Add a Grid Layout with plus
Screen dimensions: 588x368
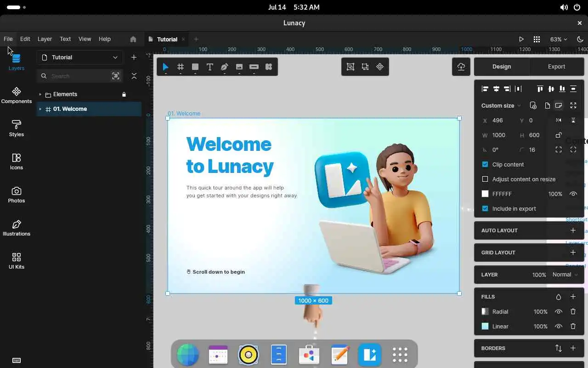point(573,253)
